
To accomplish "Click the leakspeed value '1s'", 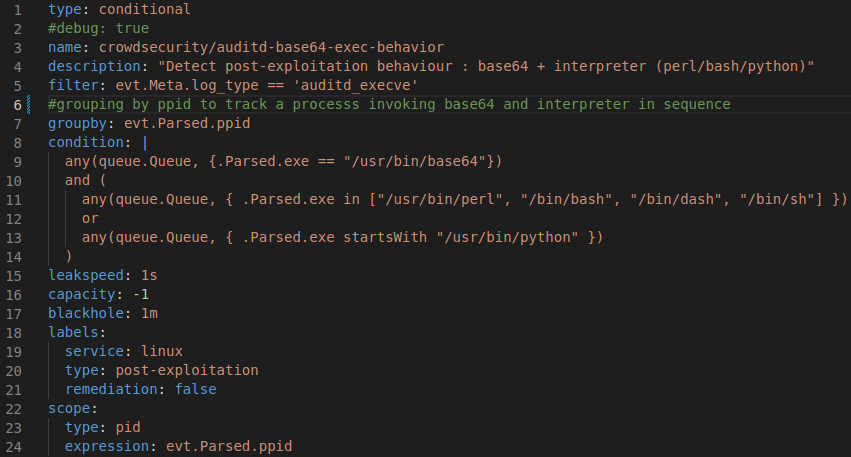I will point(149,275).
